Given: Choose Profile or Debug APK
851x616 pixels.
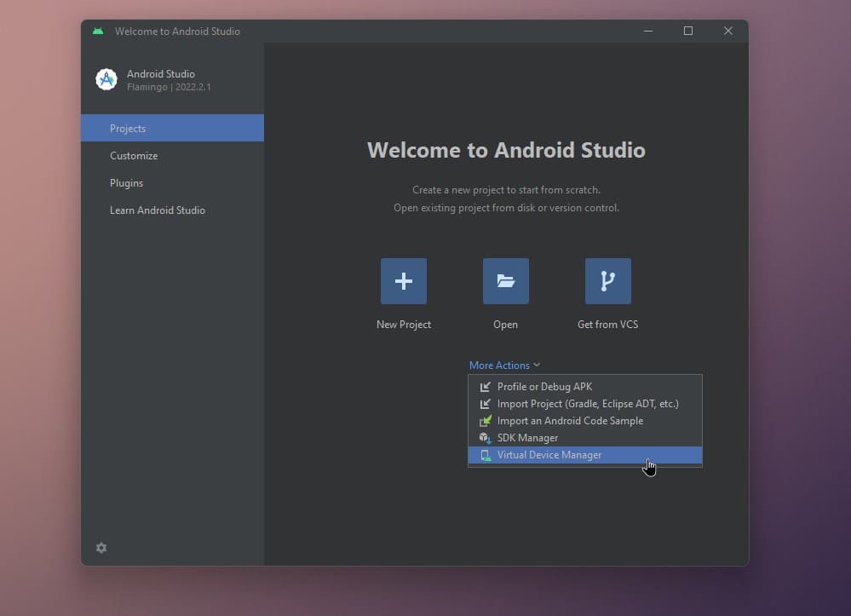Looking at the screenshot, I should (585, 387).
